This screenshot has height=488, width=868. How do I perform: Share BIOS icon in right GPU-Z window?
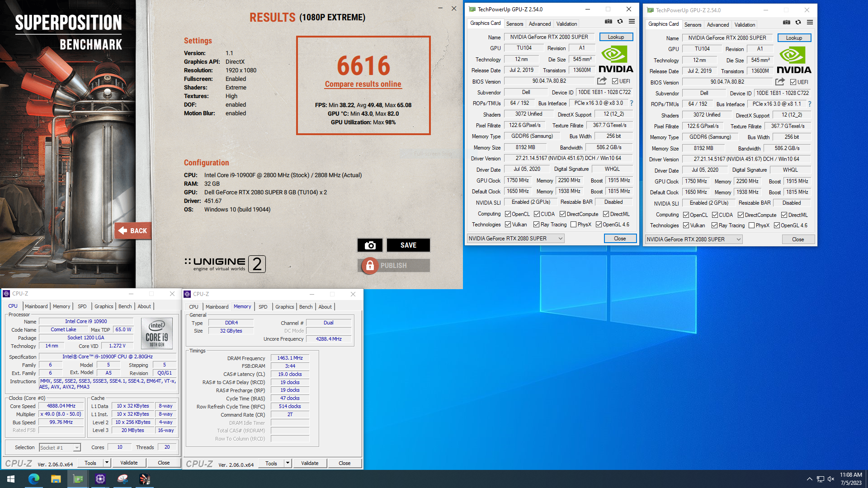(x=780, y=82)
